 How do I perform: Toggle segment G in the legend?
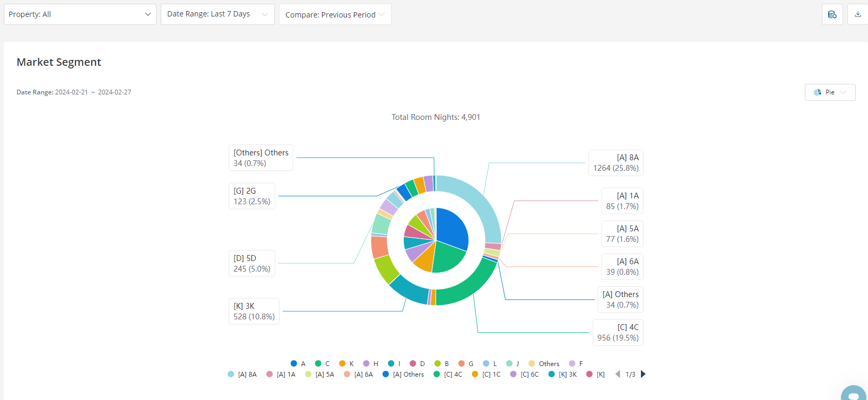coord(466,363)
